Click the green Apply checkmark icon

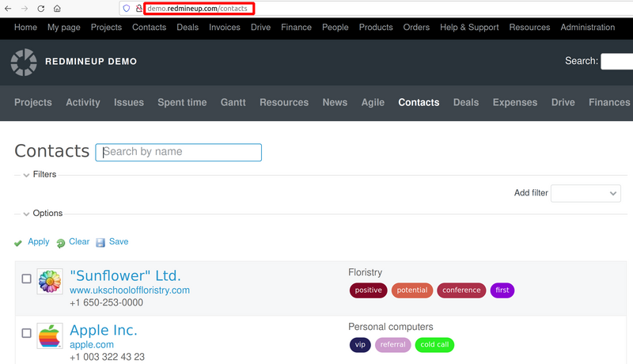pyautogui.click(x=18, y=243)
